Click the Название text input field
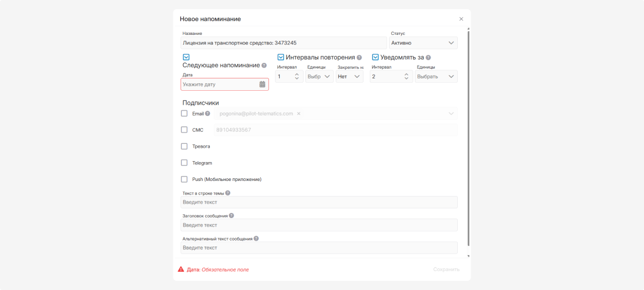Screen dimensions: 644x290 point(283,43)
